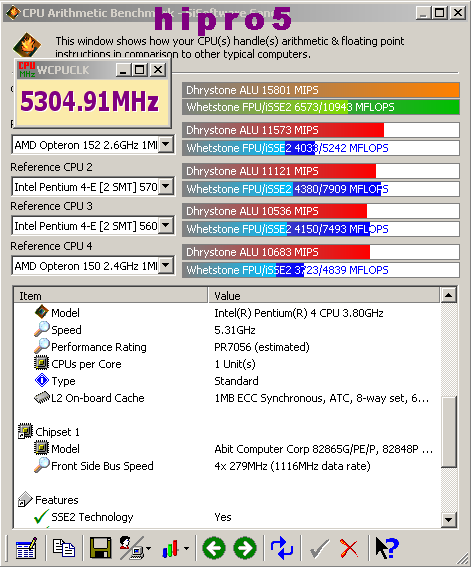471x567 pixels.
Task: Click the Value column header
Action: pos(324,295)
